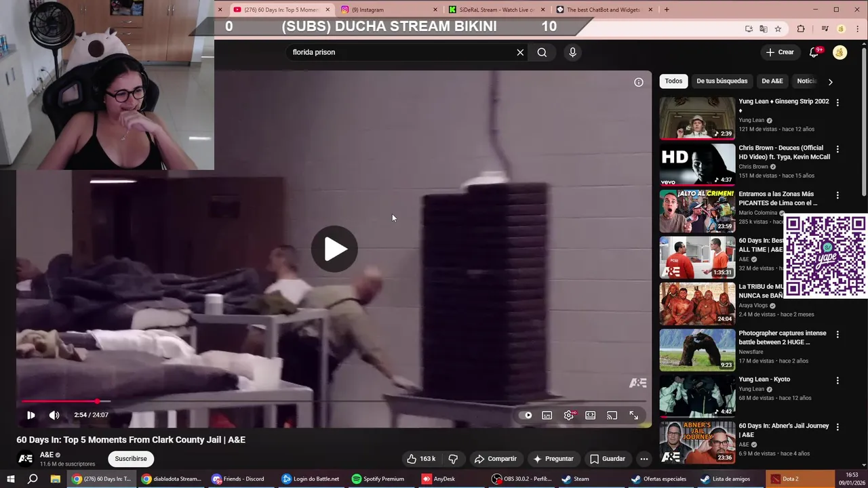868x488 pixels.
Task: Select the 'De A&E' filter chip
Action: [x=772, y=81]
